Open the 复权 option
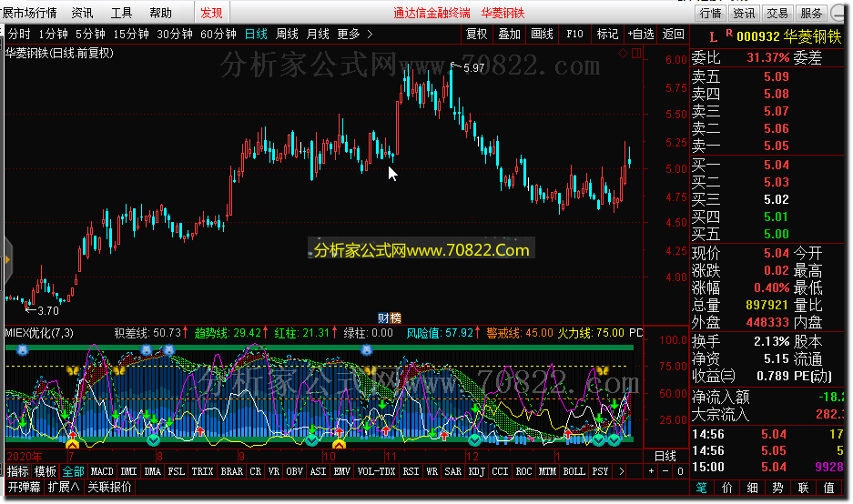The image size is (853, 504). tap(477, 35)
